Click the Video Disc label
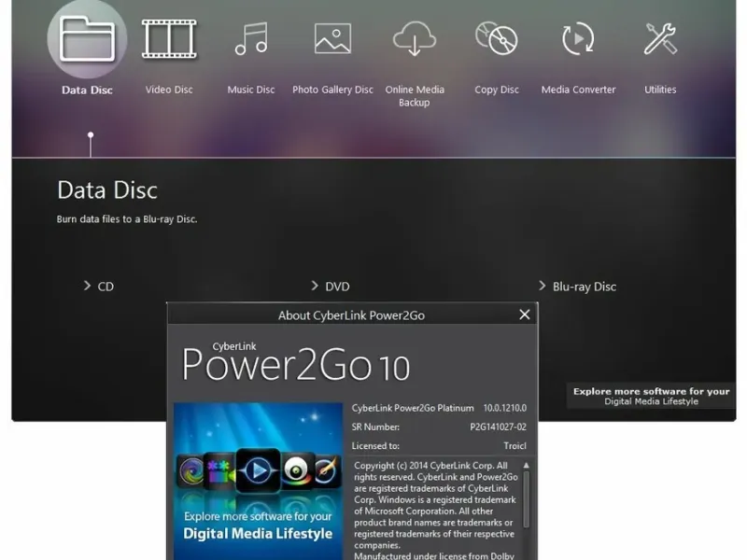The width and height of the screenshot is (747, 560). point(169,90)
